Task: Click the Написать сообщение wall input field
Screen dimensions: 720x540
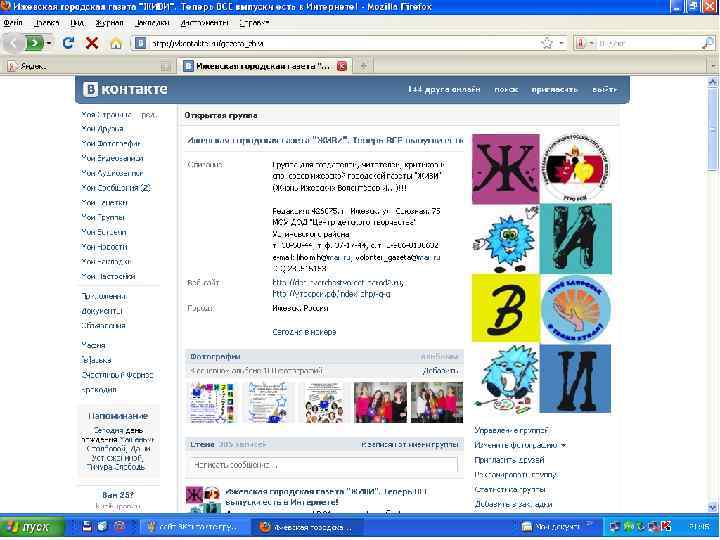Action: pyautogui.click(x=323, y=465)
